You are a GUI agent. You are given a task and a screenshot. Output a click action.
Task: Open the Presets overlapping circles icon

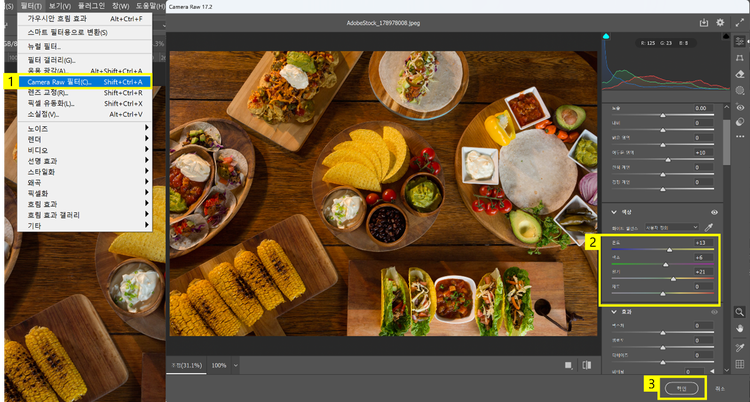click(739, 122)
